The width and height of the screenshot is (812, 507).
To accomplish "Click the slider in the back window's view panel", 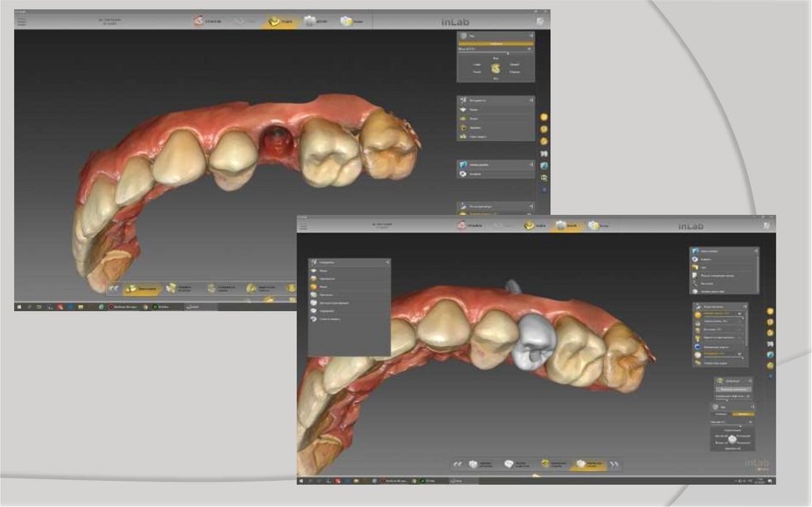I will (507, 52).
